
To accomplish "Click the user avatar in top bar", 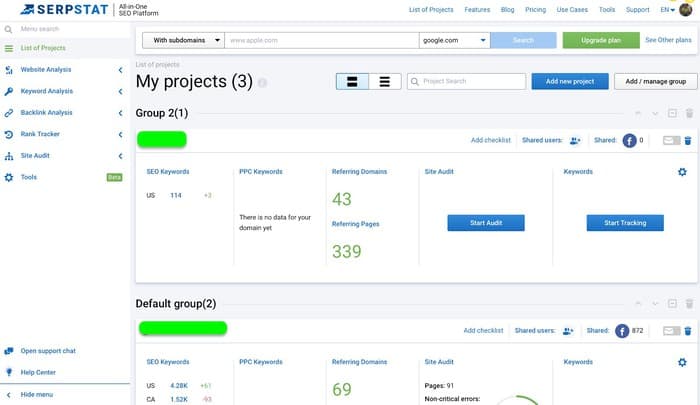I will [x=685, y=10].
